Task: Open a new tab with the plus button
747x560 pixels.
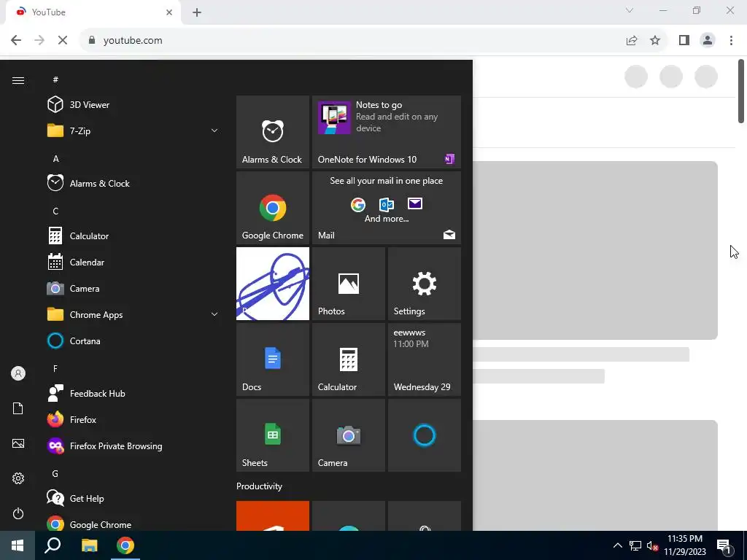Action: tap(197, 12)
